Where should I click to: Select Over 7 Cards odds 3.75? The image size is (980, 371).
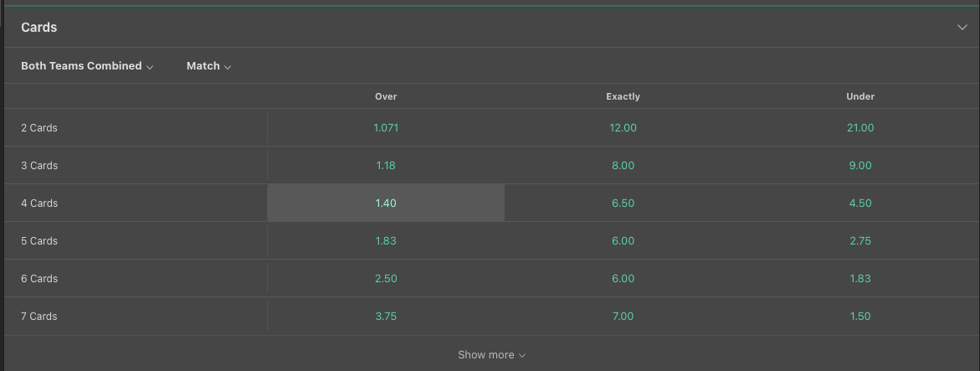pos(386,316)
